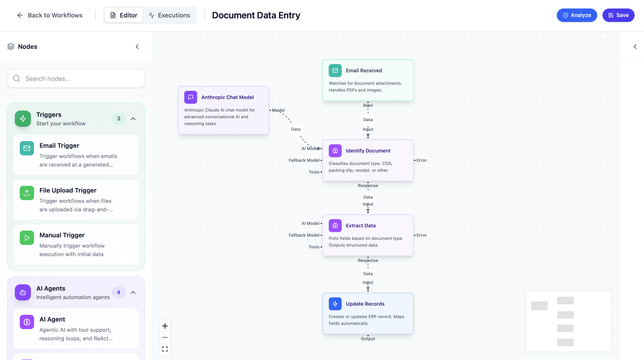Screen dimensions: 644x360
Task: Click the File Upload Trigger upload icon
Action: tap(27, 193)
